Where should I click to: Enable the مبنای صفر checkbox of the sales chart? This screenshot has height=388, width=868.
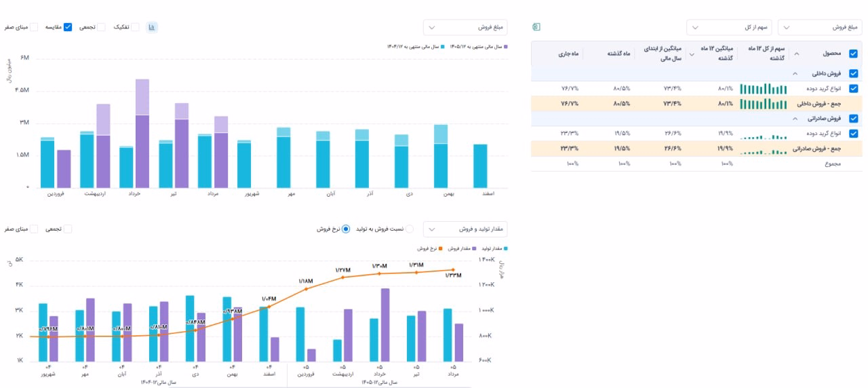click(x=33, y=27)
